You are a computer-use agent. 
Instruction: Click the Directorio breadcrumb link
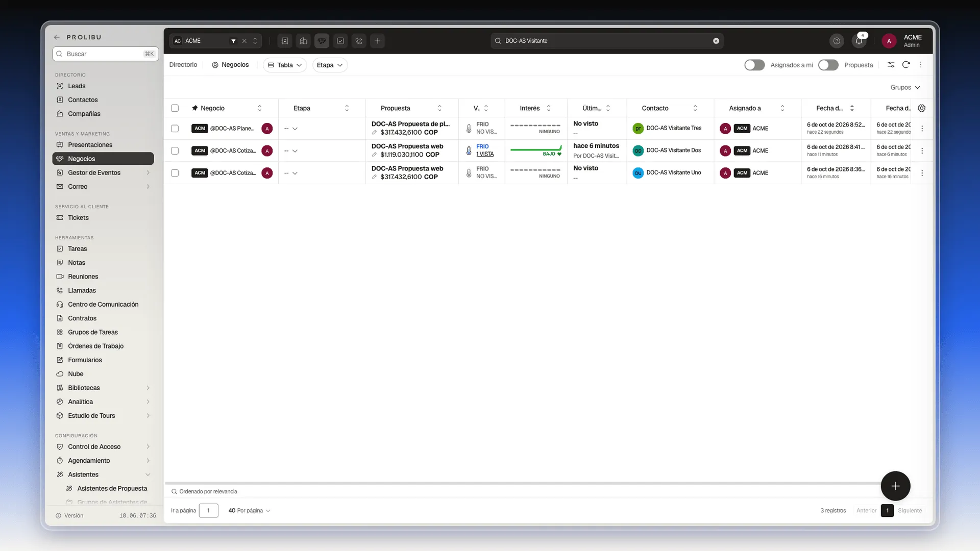click(183, 65)
